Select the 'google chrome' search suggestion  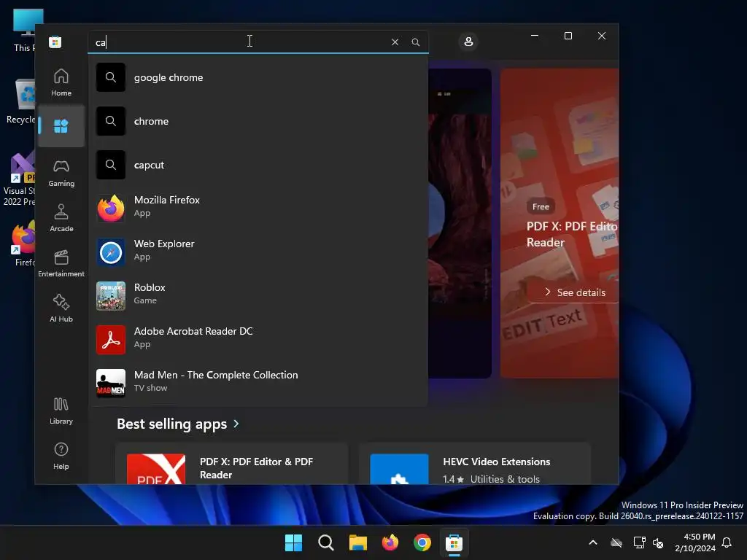(x=258, y=77)
